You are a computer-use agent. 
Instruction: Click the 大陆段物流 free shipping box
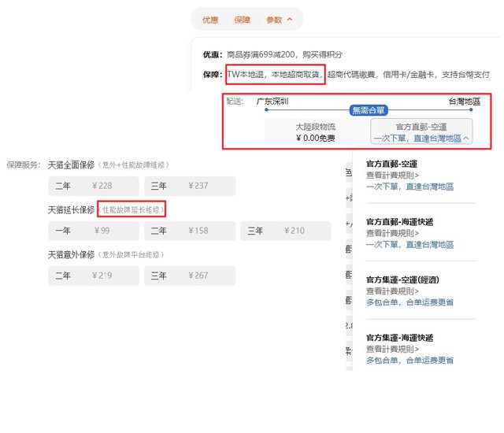click(x=315, y=132)
